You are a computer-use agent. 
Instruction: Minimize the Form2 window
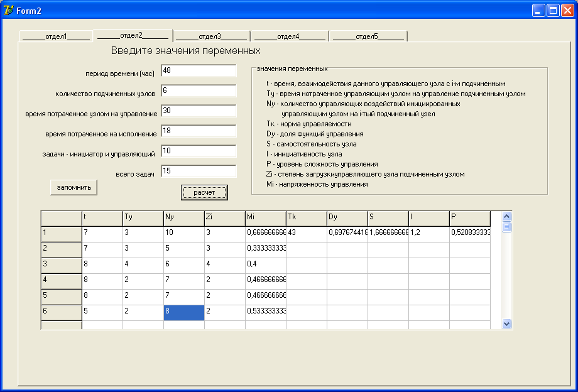tap(539, 10)
